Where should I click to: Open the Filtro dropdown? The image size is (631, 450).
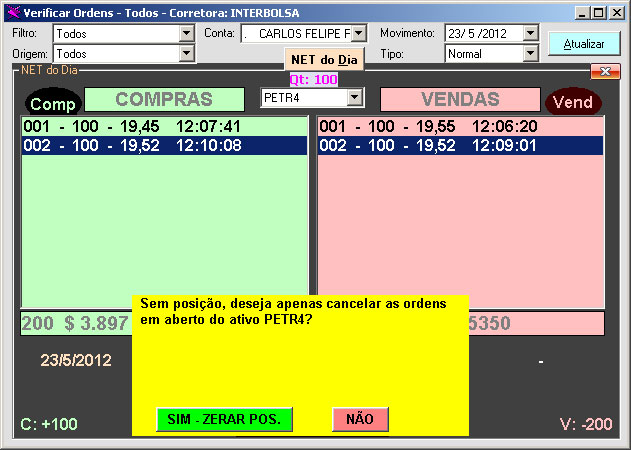coord(186,33)
